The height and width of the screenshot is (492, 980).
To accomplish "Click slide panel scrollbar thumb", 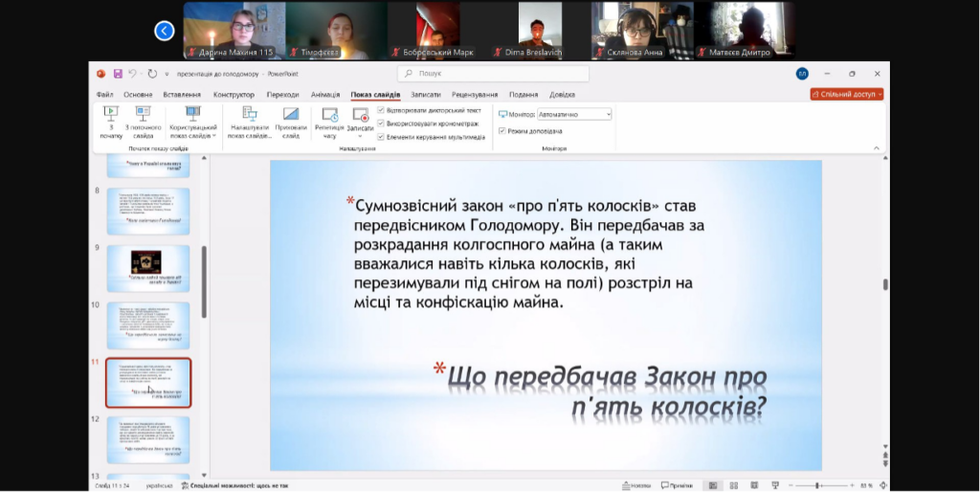I will tap(204, 281).
